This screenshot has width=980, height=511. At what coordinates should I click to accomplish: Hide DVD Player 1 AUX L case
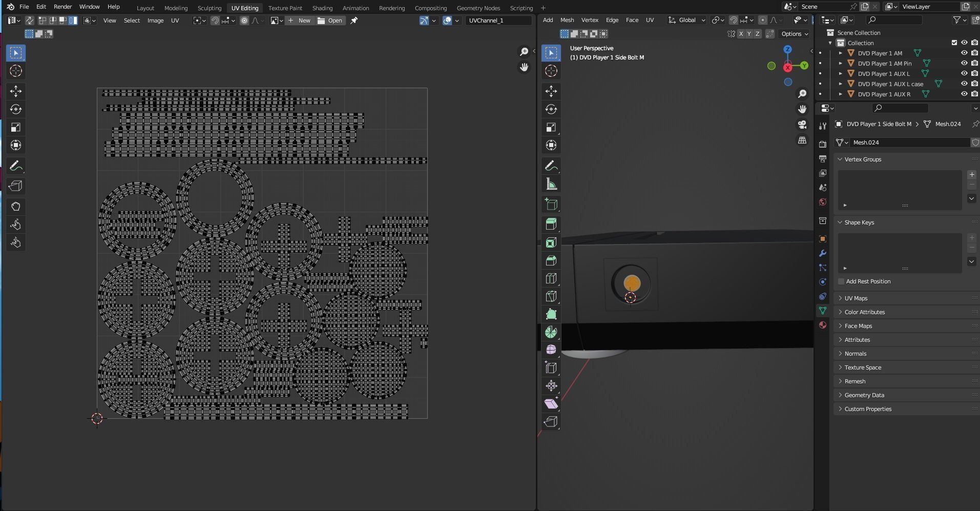(x=964, y=84)
